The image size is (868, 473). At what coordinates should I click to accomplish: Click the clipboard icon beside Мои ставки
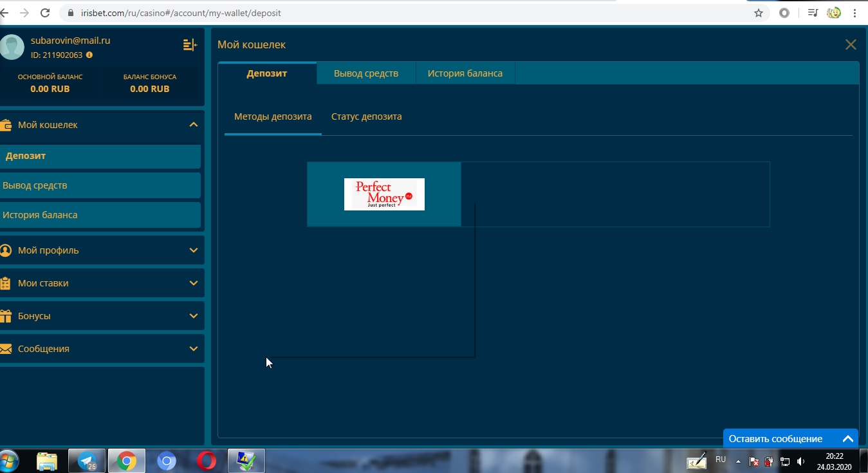tap(6, 283)
